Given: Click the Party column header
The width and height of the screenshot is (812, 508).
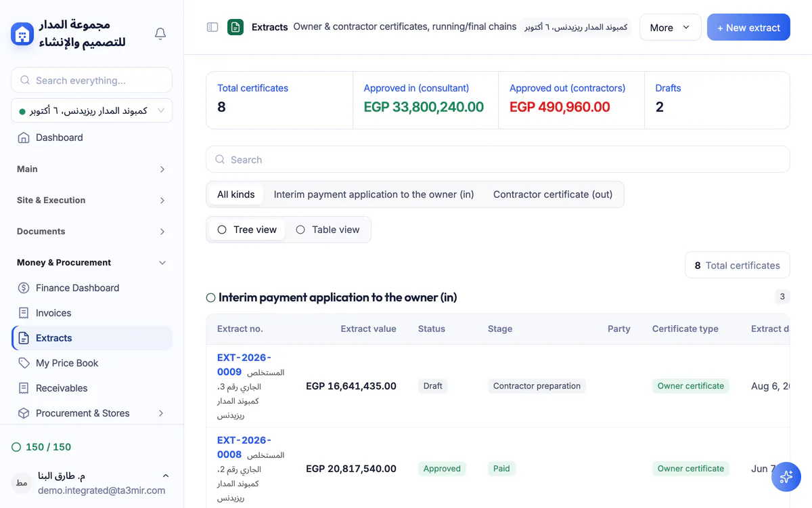Looking at the screenshot, I should coord(619,329).
